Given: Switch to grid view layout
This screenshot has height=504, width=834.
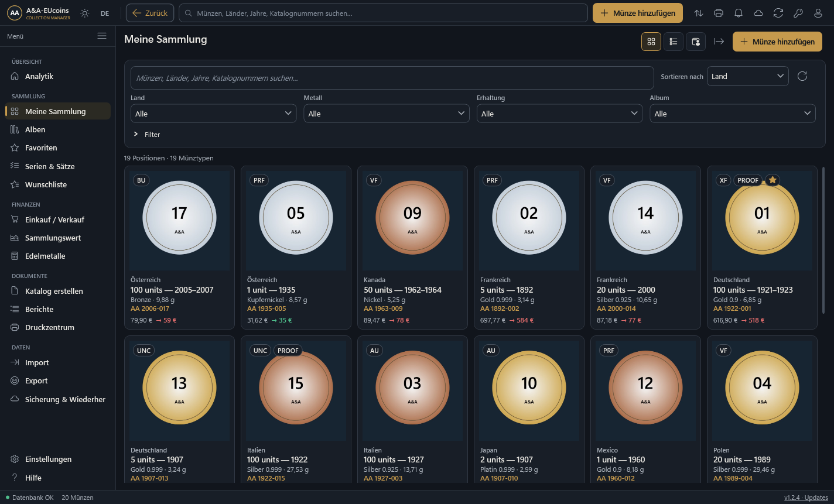Looking at the screenshot, I should pyautogui.click(x=651, y=42).
